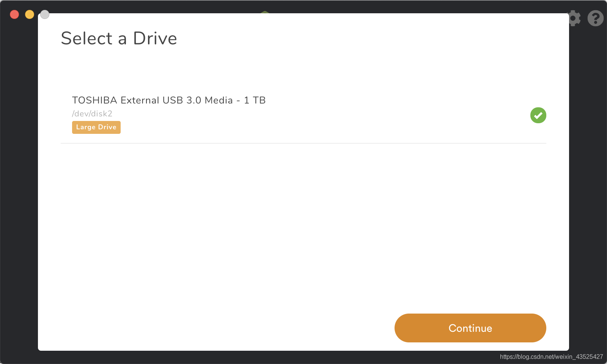The width and height of the screenshot is (607, 364).
Task: Open the blog.csdn.net watermark link
Action: [x=551, y=357]
